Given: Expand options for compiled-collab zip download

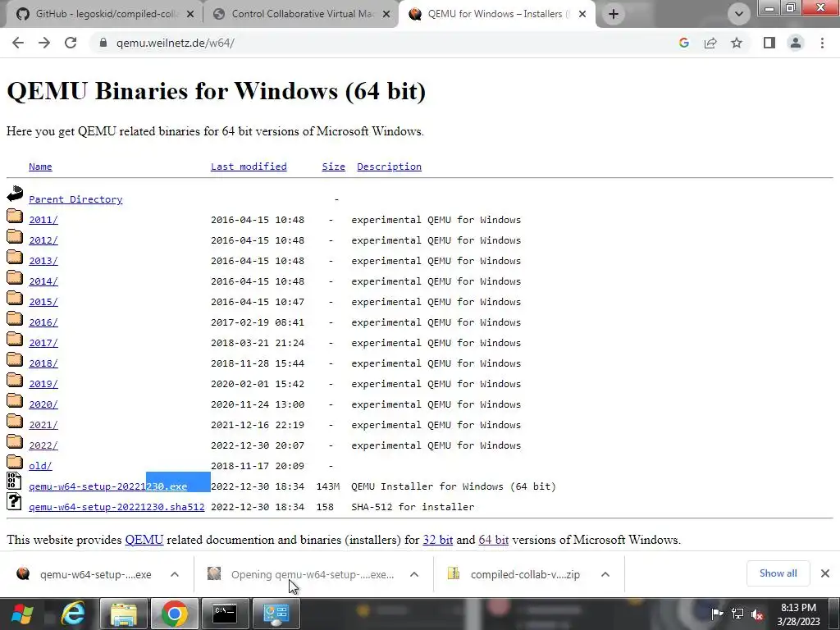Looking at the screenshot, I should point(605,574).
